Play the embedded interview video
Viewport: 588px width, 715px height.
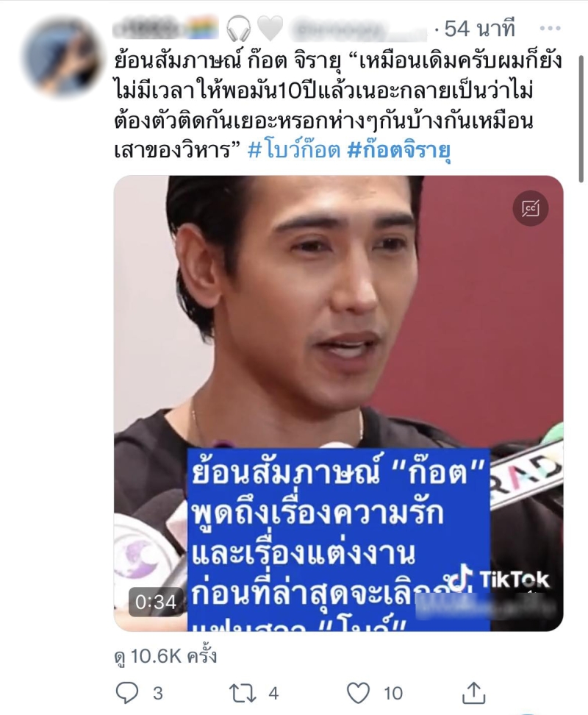point(338,403)
